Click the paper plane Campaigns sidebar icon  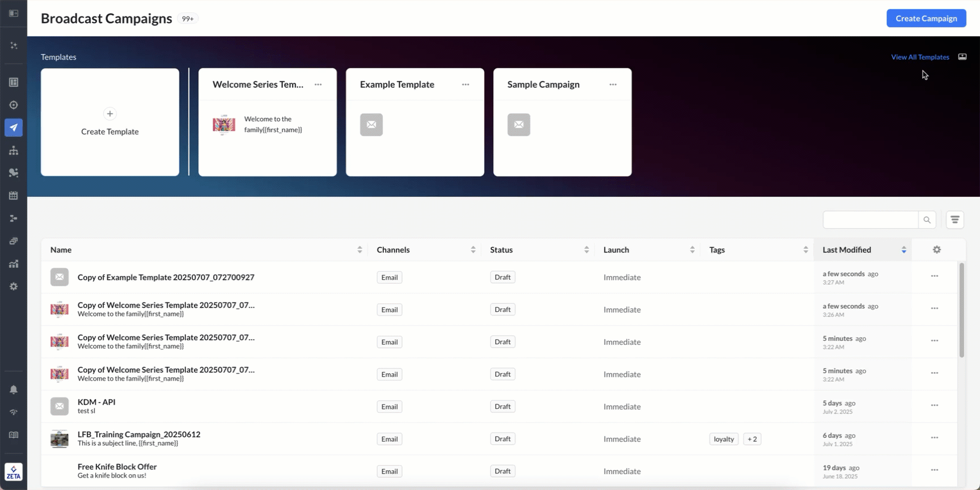[14, 128]
